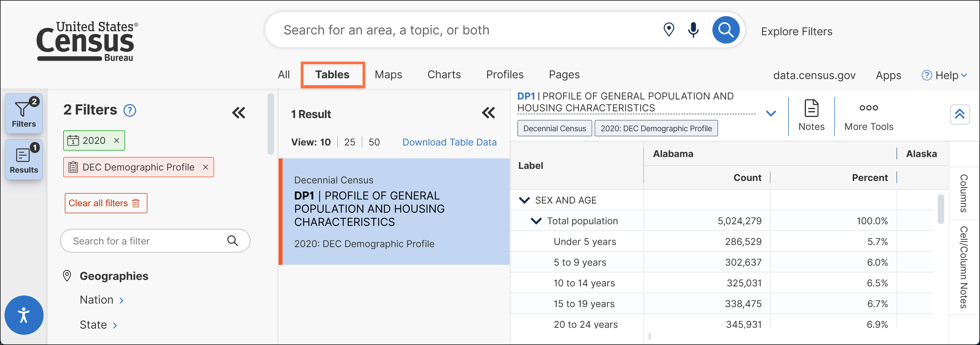
Task: Collapse the SEX AND AGE row
Action: tap(524, 200)
